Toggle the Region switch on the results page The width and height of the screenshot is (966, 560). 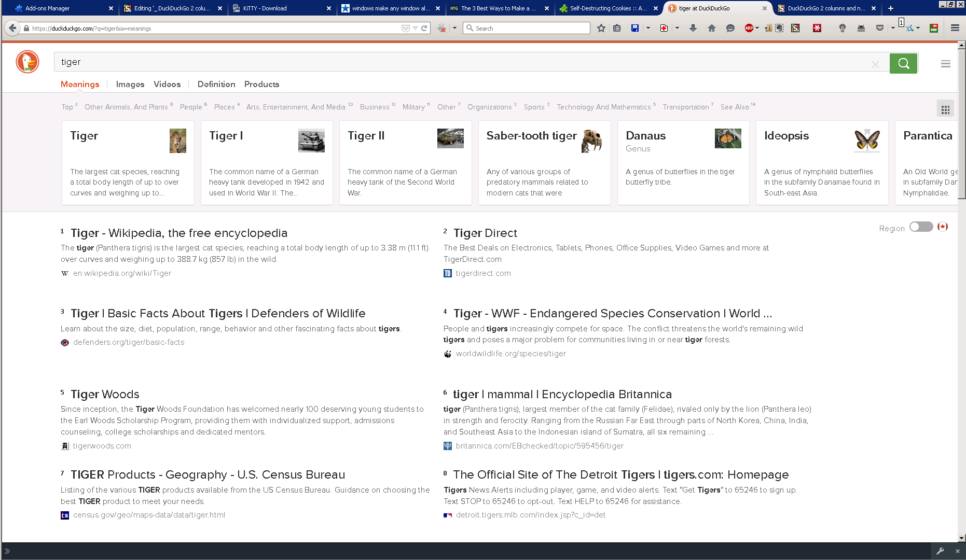[921, 227]
